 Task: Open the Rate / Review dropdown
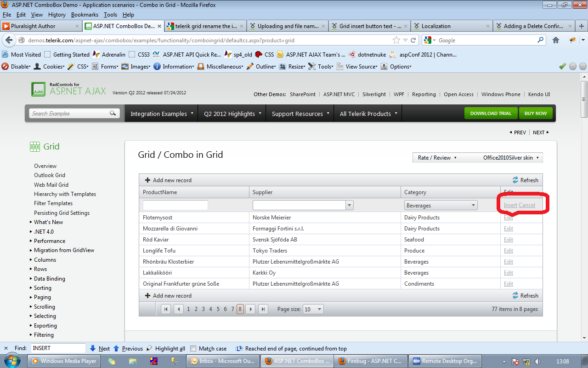click(x=437, y=158)
